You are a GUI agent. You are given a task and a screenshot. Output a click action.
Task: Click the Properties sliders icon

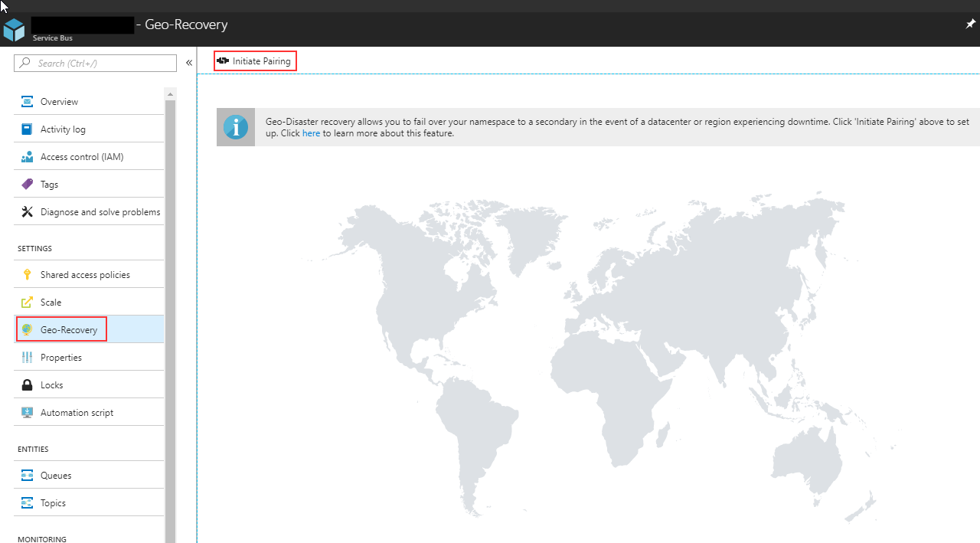tap(27, 357)
